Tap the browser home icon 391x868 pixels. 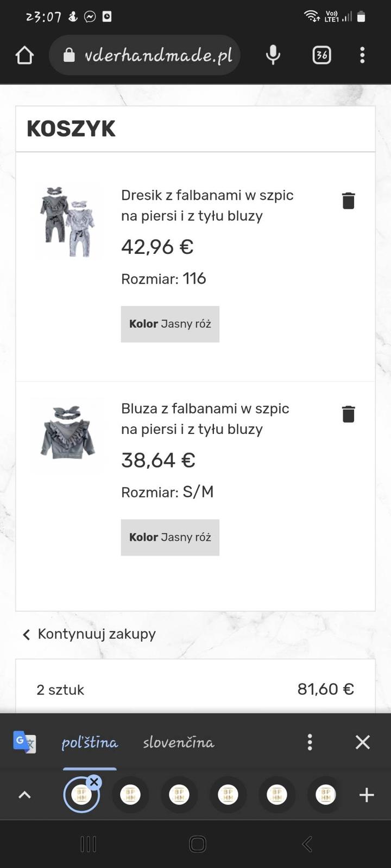click(24, 55)
